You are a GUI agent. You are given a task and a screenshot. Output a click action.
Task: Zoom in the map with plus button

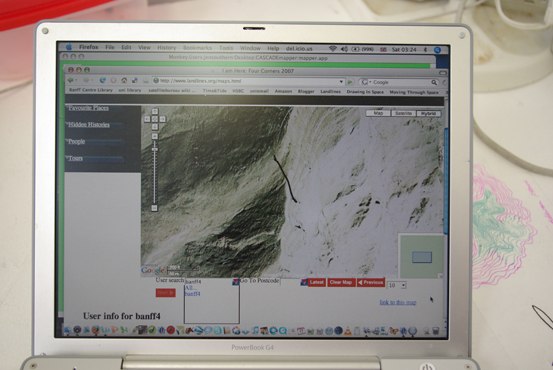[x=154, y=136]
